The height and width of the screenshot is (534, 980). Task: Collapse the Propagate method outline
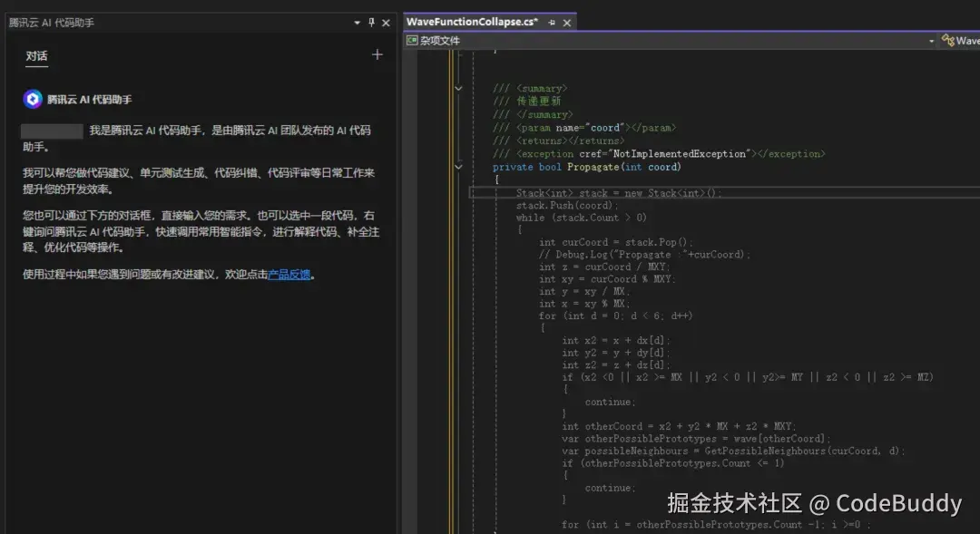coord(458,167)
